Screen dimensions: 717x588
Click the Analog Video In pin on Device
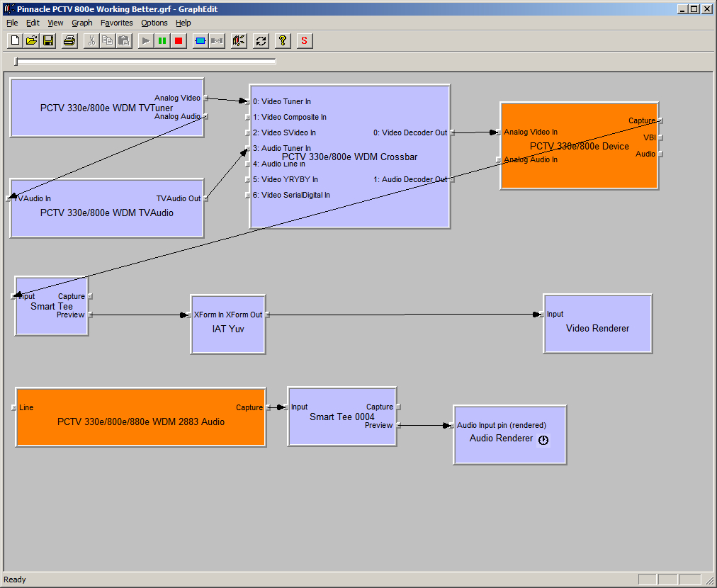(498, 132)
